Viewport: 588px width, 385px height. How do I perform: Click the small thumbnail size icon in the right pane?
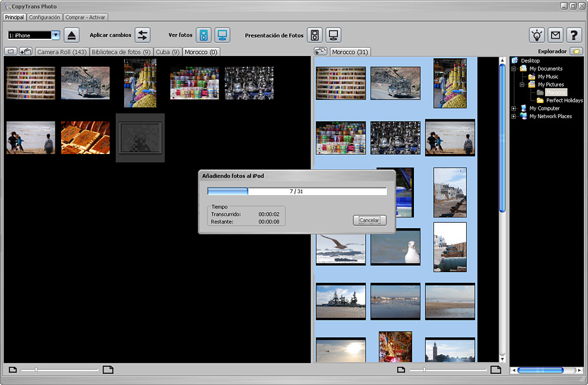pos(401,370)
